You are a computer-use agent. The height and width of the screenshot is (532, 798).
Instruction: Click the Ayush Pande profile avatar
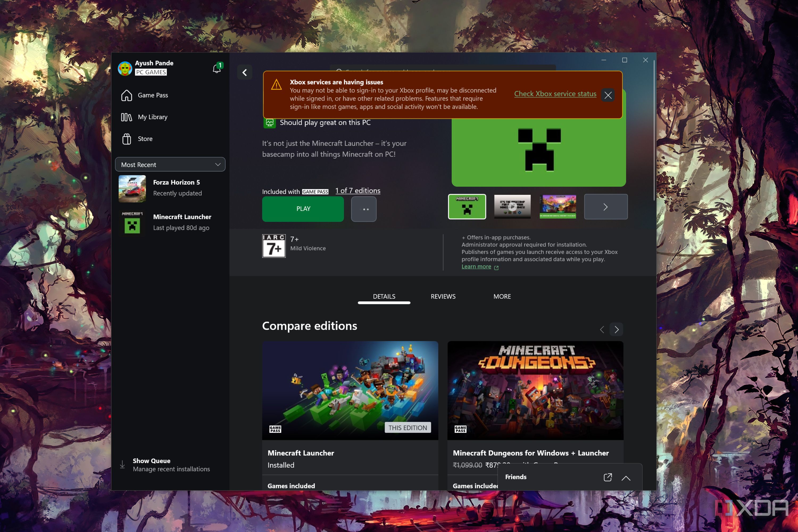point(125,68)
